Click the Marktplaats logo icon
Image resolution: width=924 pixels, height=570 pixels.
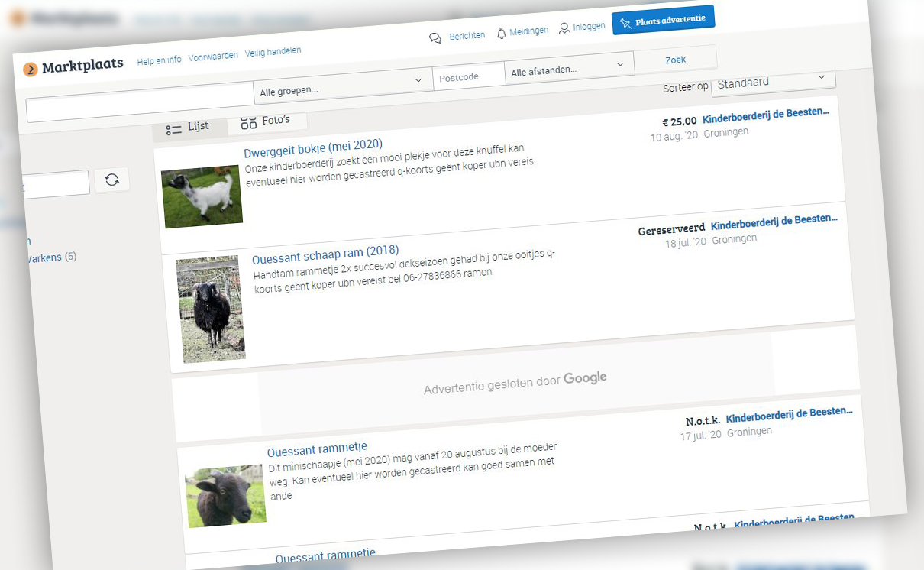(31, 70)
